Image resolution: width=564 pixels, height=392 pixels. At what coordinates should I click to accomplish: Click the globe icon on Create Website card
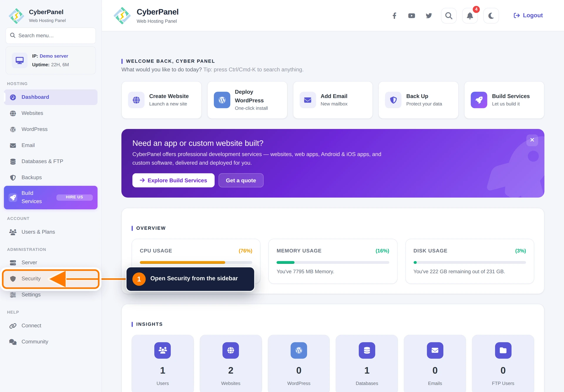(136, 100)
